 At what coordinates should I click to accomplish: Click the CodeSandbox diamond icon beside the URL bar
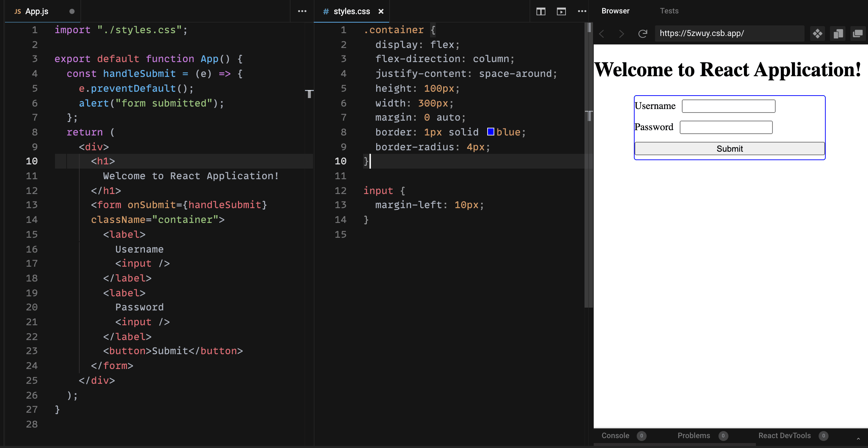point(818,34)
